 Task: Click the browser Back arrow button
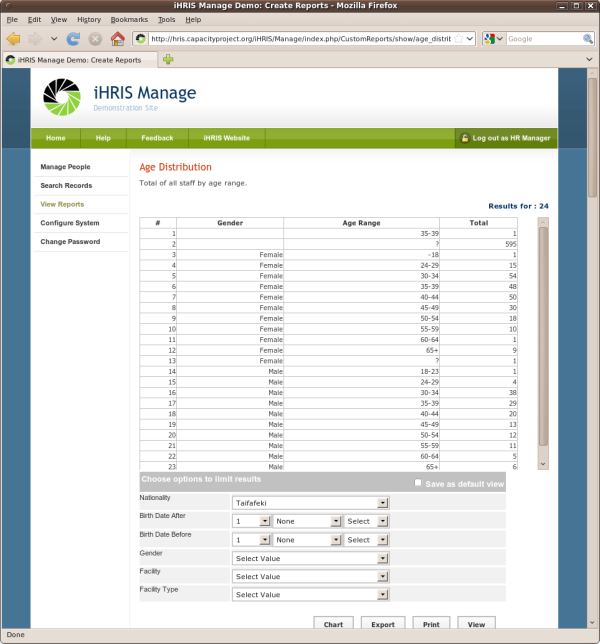coord(14,39)
